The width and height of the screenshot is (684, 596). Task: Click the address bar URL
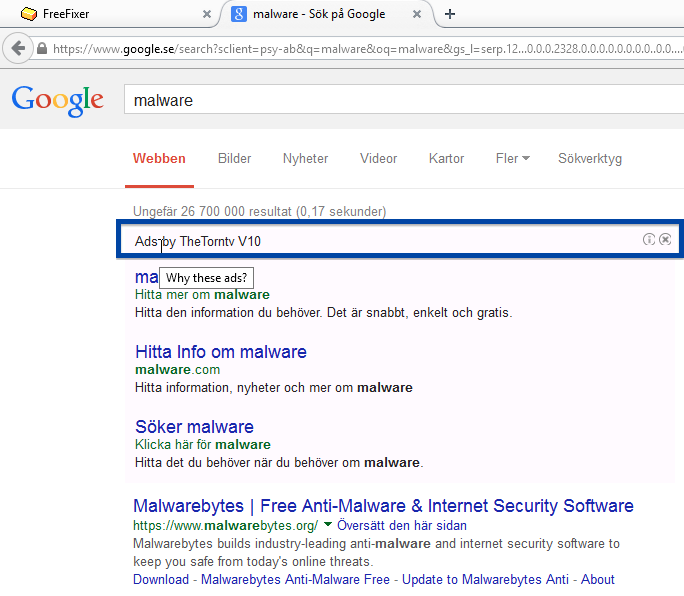click(x=366, y=48)
